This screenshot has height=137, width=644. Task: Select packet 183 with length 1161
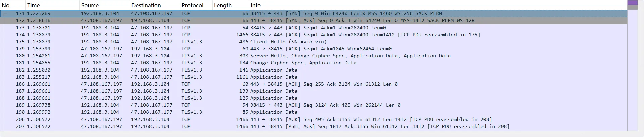(x=273, y=77)
